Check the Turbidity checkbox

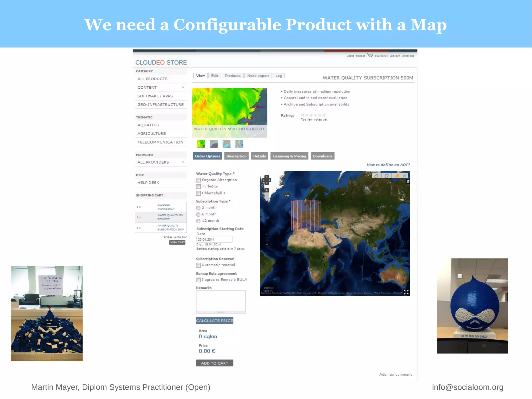pyautogui.click(x=198, y=187)
